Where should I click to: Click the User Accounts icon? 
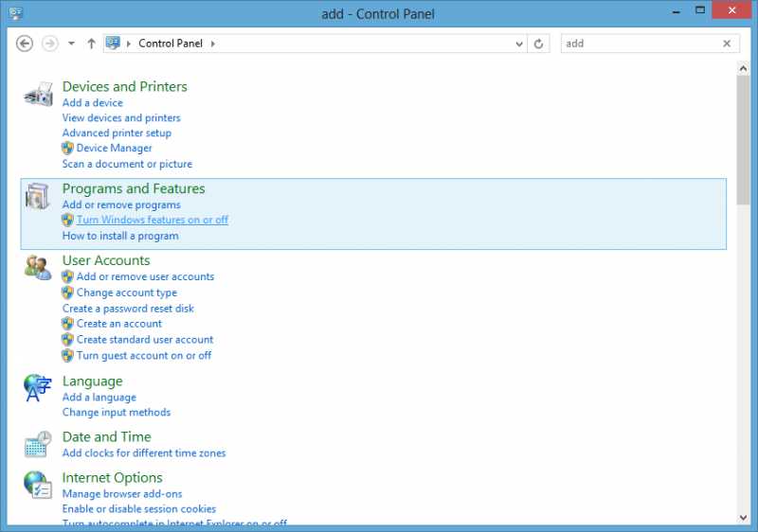coord(38,268)
